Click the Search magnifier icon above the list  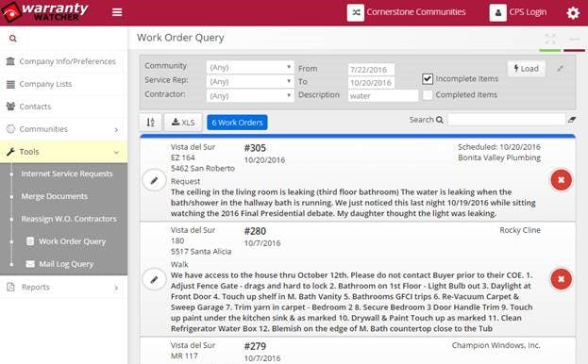(x=440, y=120)
